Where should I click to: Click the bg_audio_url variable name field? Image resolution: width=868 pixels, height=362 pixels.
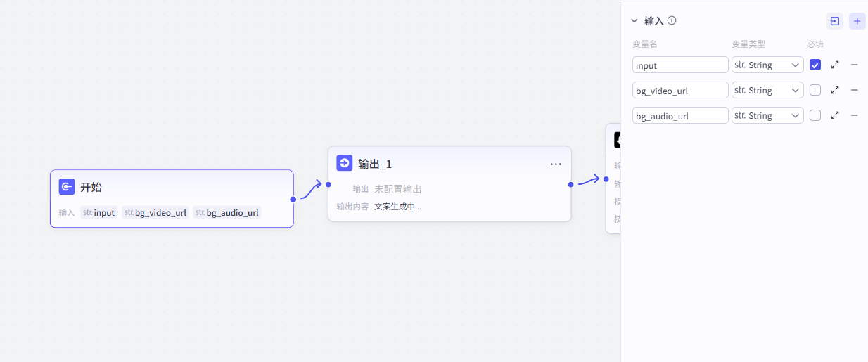[680, 115]
